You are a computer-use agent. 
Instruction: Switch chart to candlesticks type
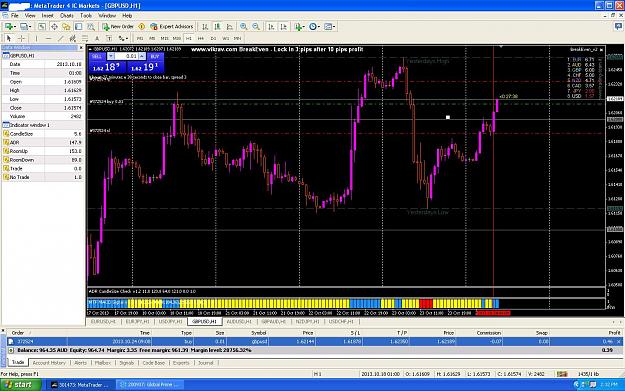click(x=217, y=27)
